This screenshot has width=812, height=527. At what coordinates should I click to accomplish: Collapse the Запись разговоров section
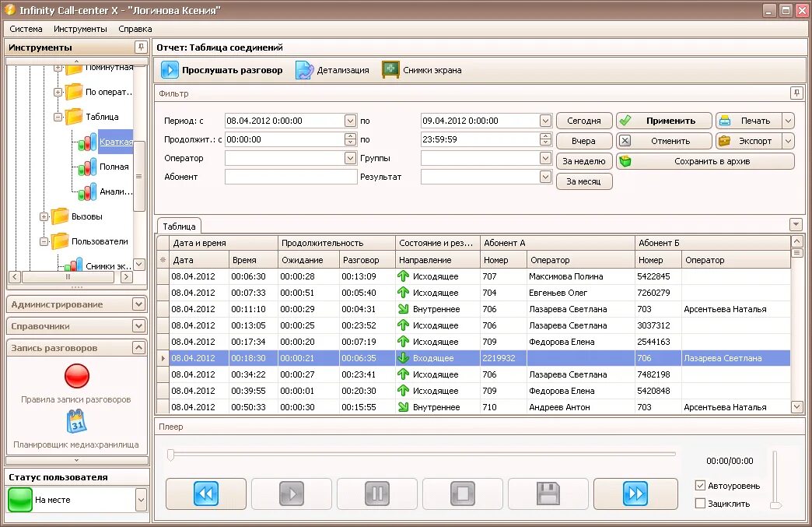click(138, 348)
